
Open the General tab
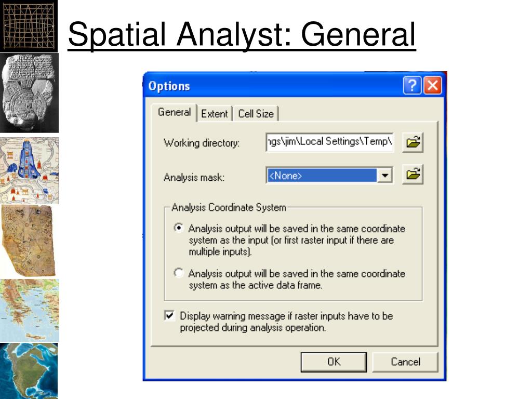[x=174, y=112]
